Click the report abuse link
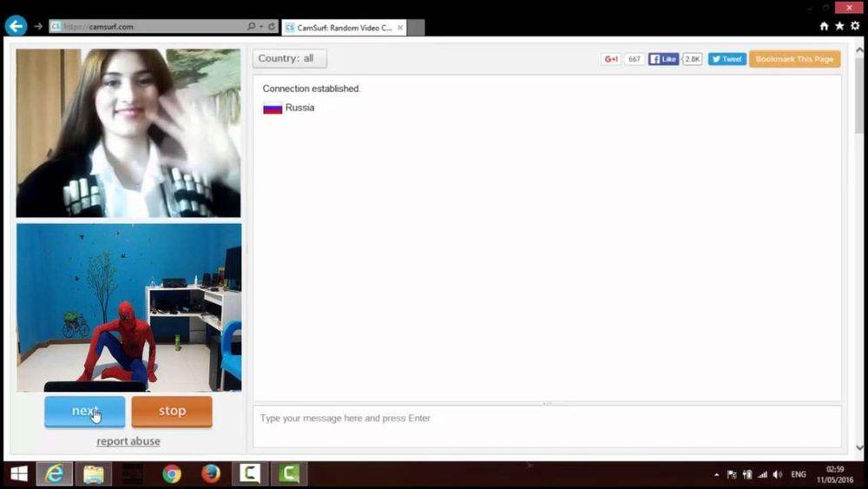This screenshot has height=489, width=868. point(128,441)
